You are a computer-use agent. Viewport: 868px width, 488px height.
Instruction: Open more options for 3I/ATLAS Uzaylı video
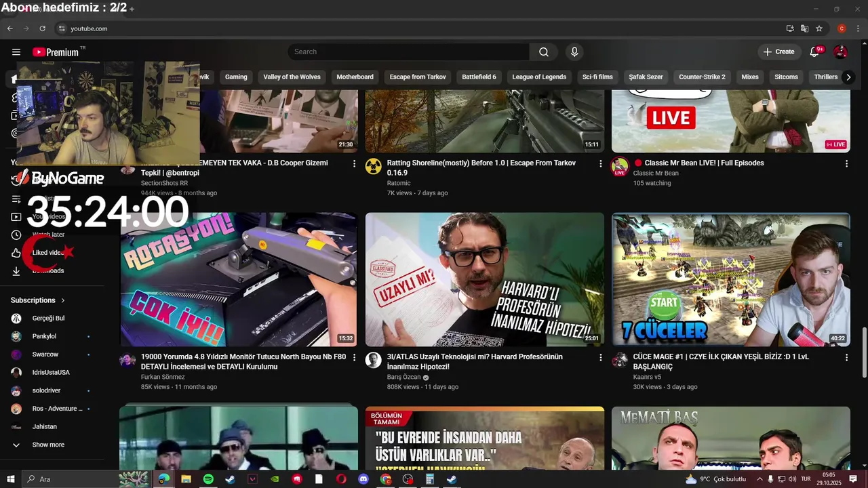pos(600,357)
